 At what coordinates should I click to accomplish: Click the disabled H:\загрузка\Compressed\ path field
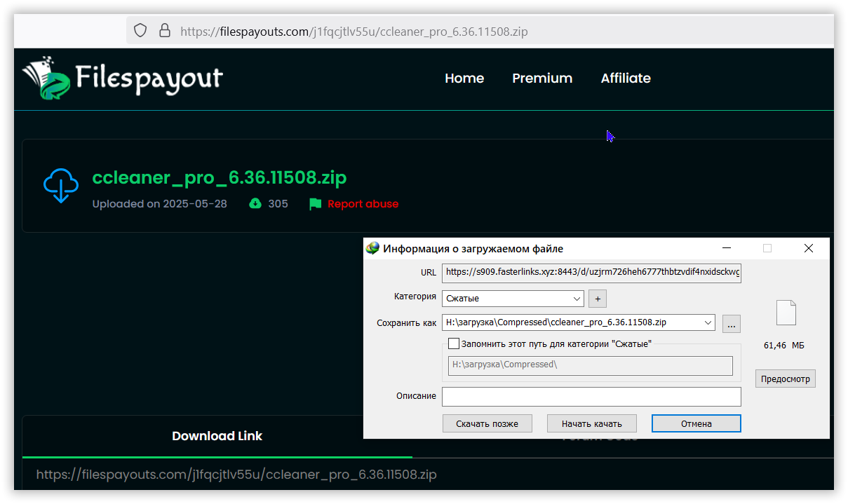[590, 365]
